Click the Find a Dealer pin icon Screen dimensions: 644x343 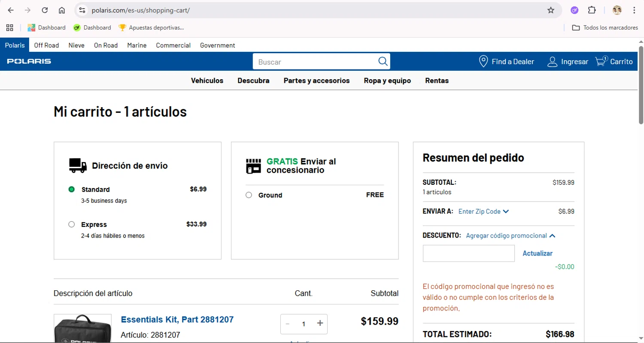[x=483, y=61]
